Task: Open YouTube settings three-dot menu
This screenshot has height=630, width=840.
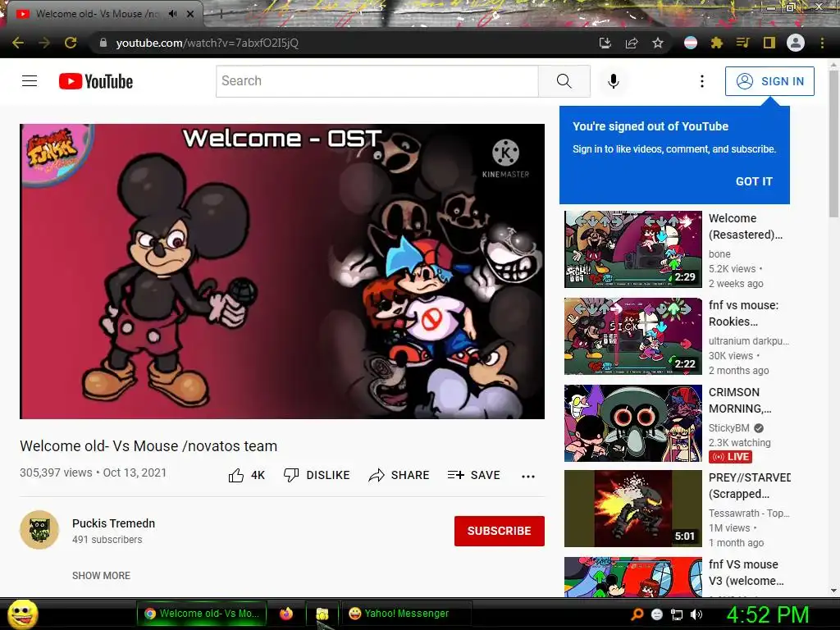Action: click(702, 81)
